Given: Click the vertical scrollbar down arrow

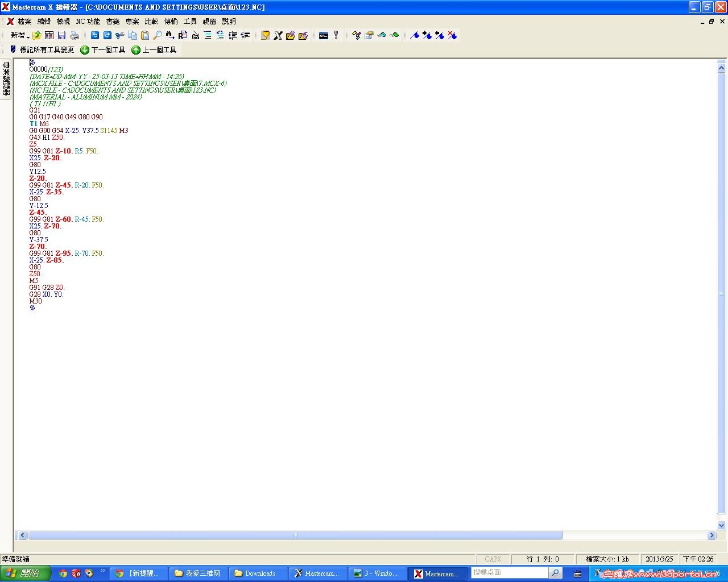Looking at the screenshot, I should coord(722,526).
